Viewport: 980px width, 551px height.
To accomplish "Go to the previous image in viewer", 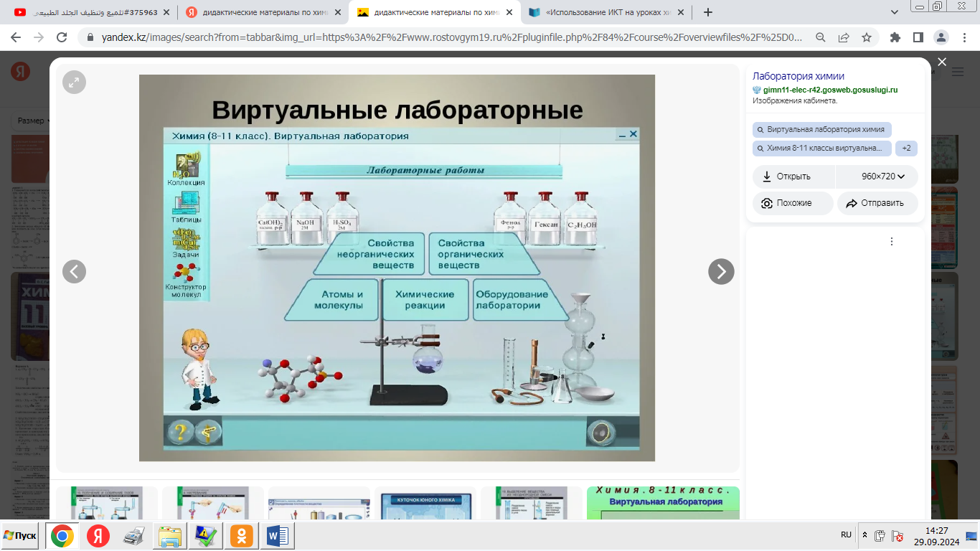I will [74, 271].
